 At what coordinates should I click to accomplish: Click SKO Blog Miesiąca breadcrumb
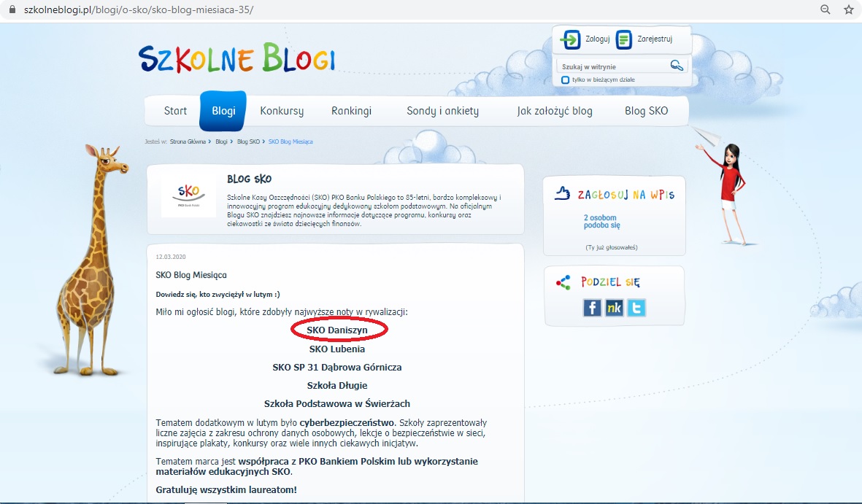tap(290, 141)
